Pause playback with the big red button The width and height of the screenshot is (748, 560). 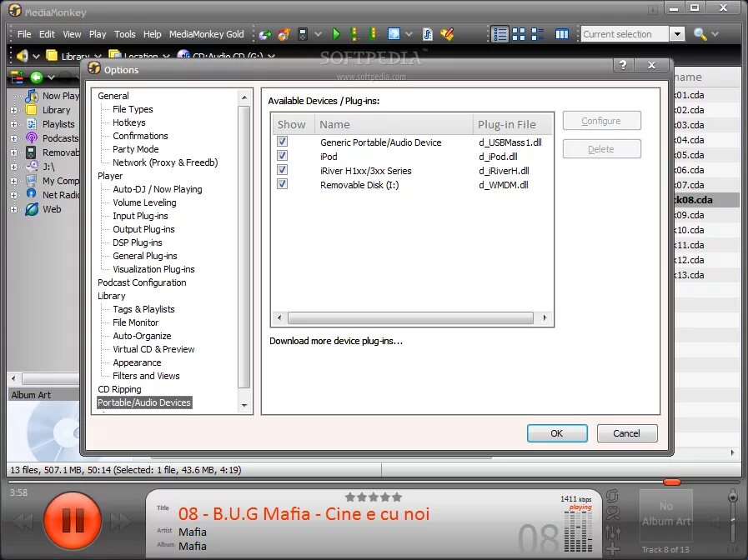tap(73, 520)
